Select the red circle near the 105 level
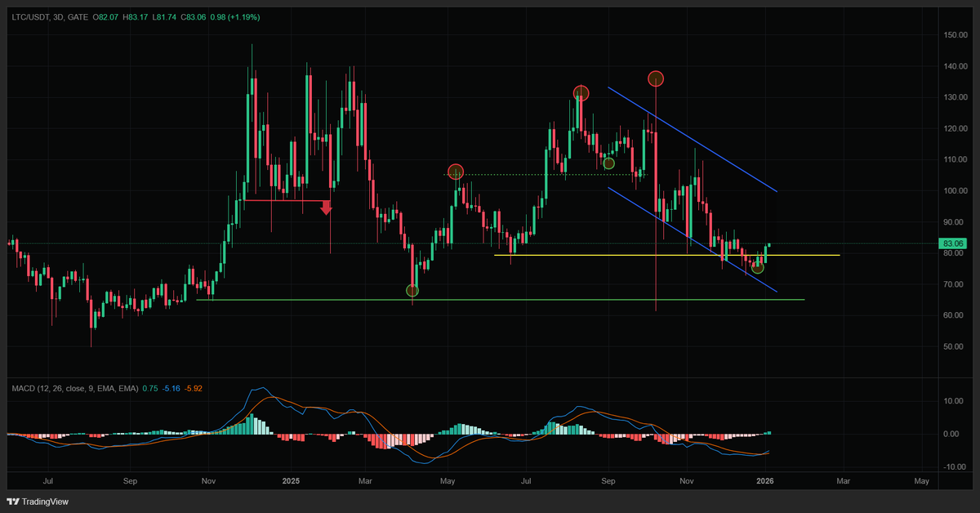980x513 pixels. pos(456,172)
